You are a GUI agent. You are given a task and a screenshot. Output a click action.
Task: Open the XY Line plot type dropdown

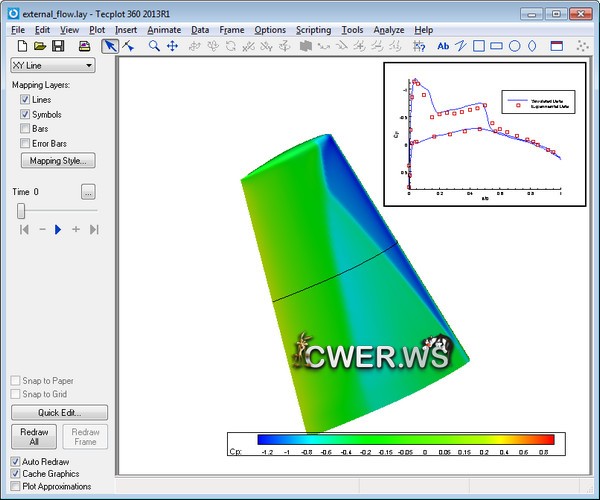[51, 66]
